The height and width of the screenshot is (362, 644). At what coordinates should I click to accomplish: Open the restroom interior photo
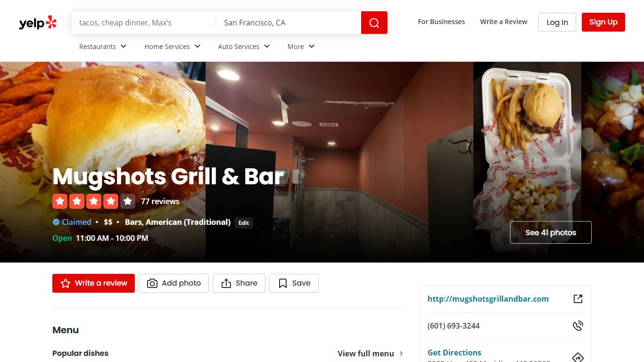point(339,162)
